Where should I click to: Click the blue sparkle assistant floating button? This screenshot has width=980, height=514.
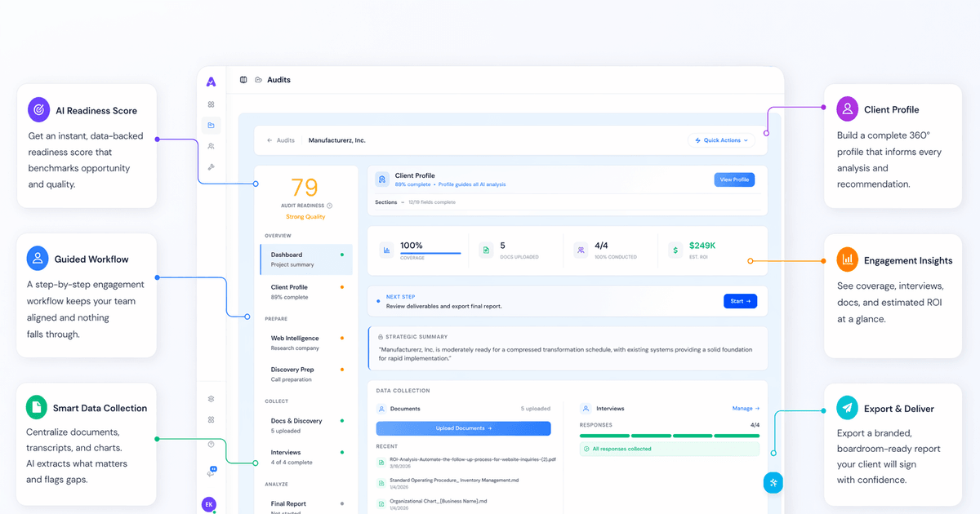773,482
